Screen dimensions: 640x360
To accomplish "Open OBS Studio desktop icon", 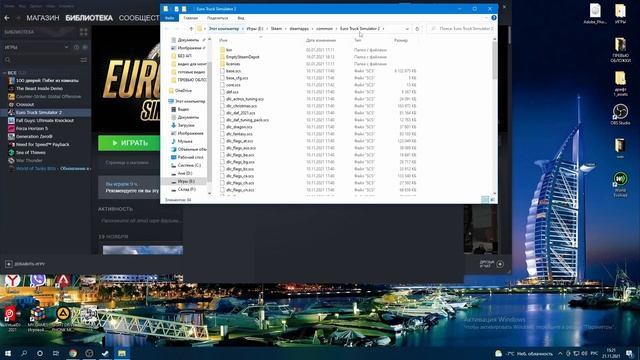I will pos(620,114).
